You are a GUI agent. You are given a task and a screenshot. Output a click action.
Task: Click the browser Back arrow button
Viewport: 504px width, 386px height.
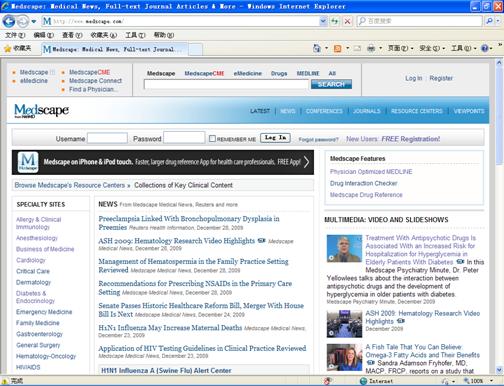[9, 22]
